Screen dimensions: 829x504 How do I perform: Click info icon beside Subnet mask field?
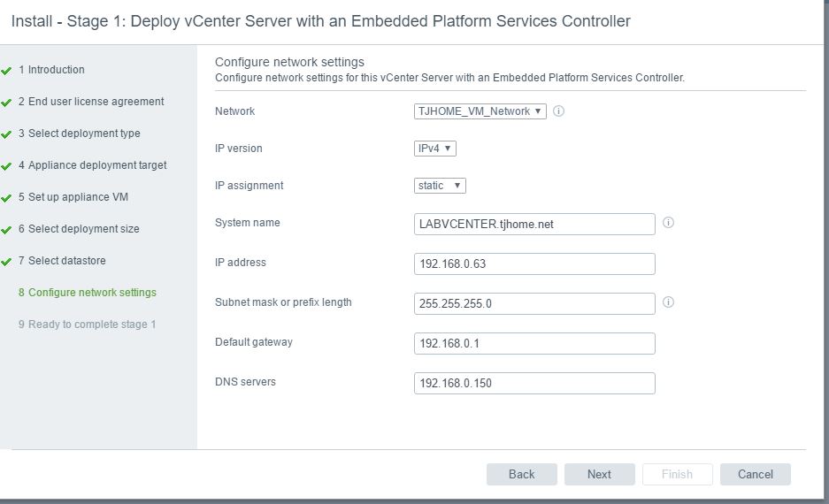pos(668,302)
